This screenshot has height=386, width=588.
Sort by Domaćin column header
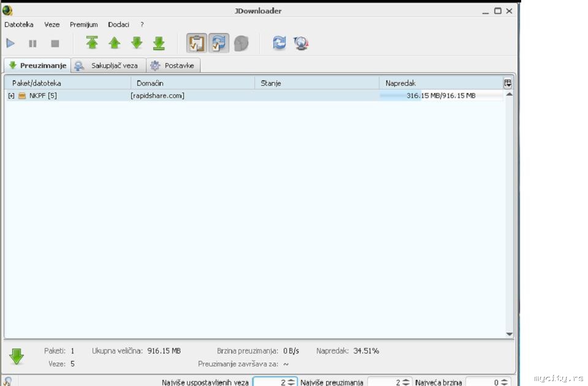point(193,83)
